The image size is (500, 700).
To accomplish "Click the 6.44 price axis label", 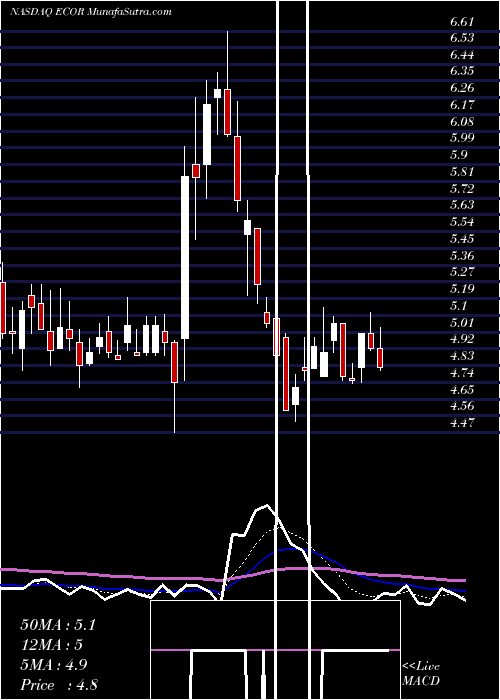I will click(x=462, y=55).
